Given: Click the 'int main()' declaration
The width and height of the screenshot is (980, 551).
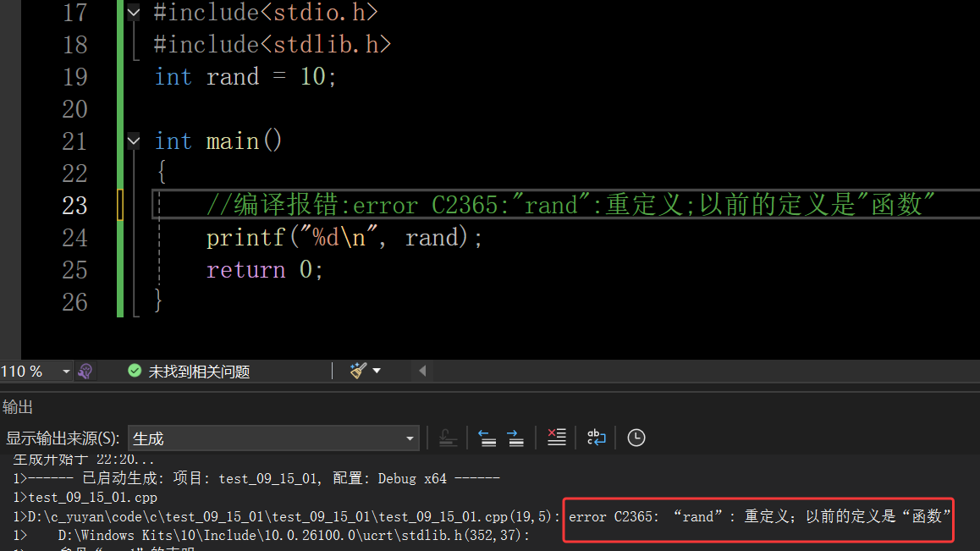Looking at the screenshot, I should tap(218, 141).
